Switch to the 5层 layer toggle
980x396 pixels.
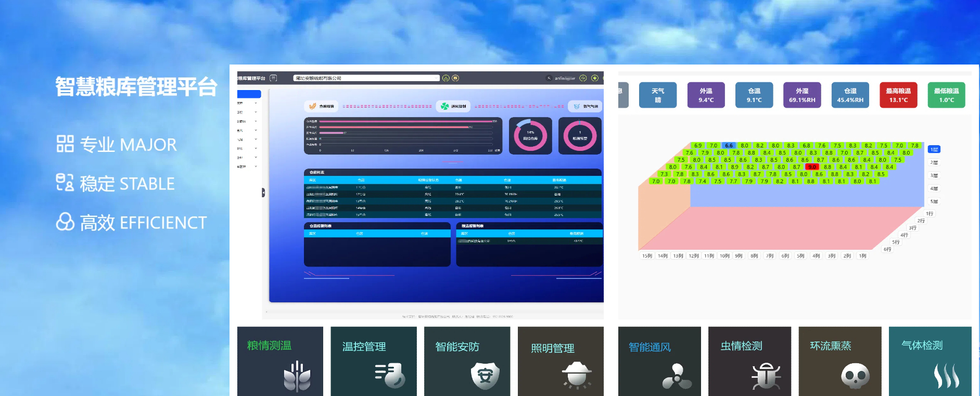(934, 201)
